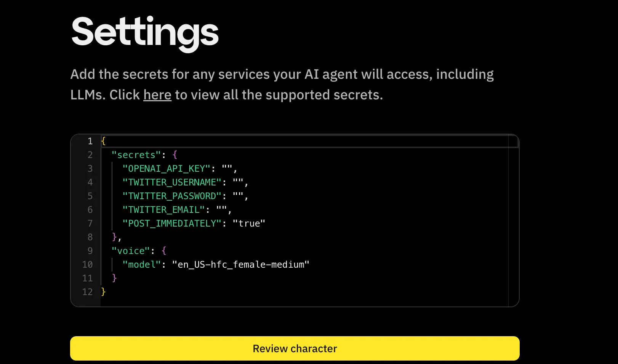The height and width of the screenshot is (364, 618).
Task: Click line number 12 in the gutter
Action: [x=87, y=292]
